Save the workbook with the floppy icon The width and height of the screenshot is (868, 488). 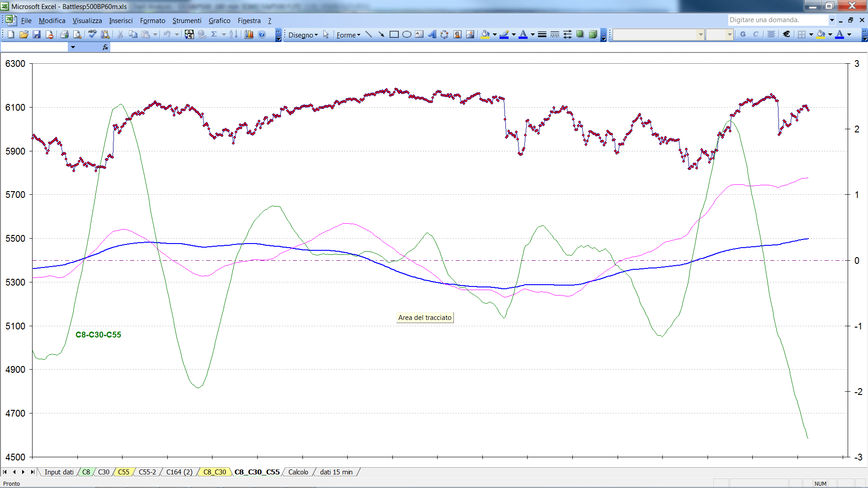pyautogui.click(x=37, y=34)
